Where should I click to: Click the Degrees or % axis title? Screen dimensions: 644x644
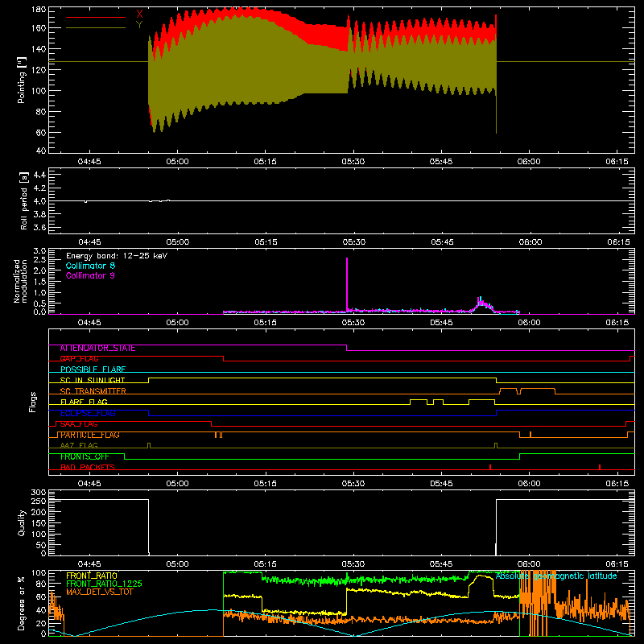[22, 604]
